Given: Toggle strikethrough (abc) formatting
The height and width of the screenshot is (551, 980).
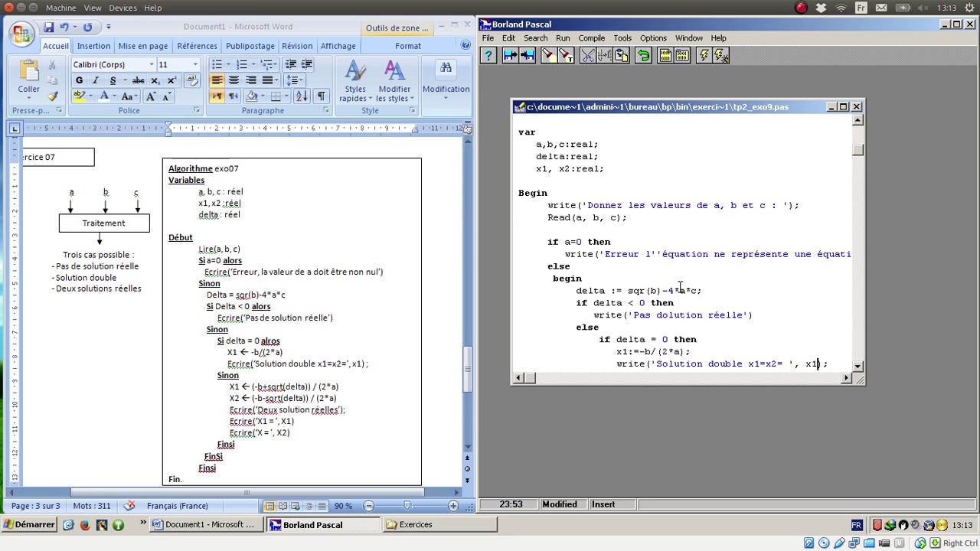Looking at the screenshot, I should (x=138, y=80).
